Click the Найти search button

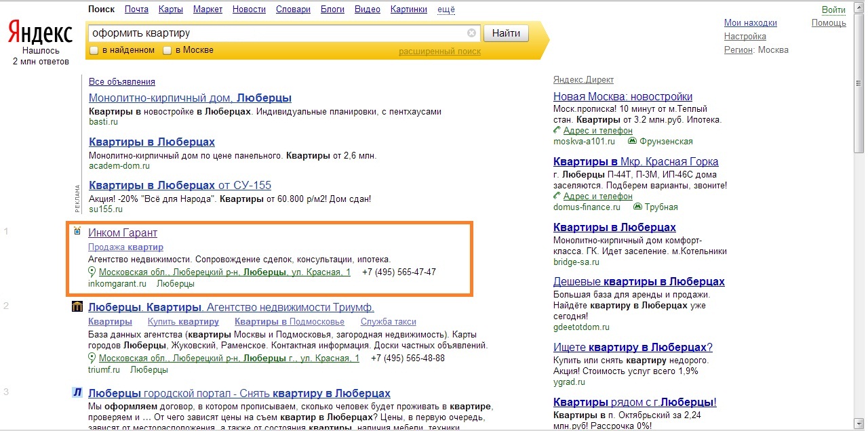(x=506, y=33)
